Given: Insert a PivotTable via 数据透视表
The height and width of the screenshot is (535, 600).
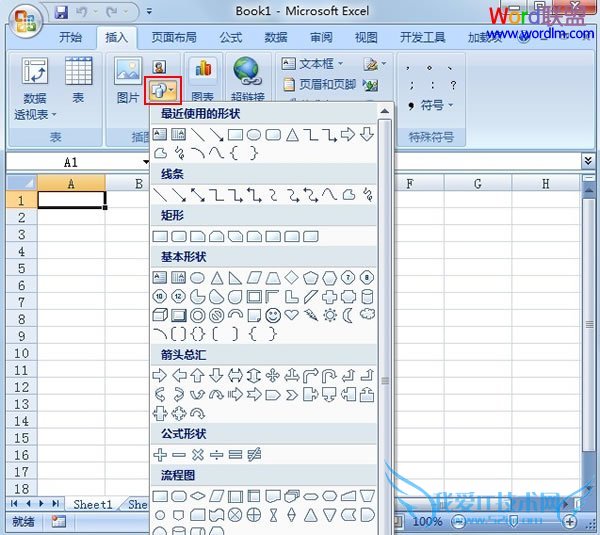Looking at the screenshot, I should 35,88.
